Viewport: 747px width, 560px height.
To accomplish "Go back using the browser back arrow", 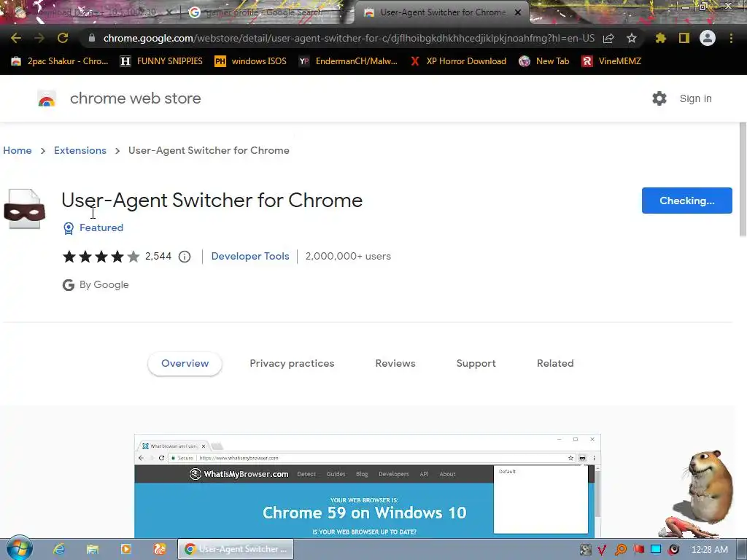I will (16, 38).
